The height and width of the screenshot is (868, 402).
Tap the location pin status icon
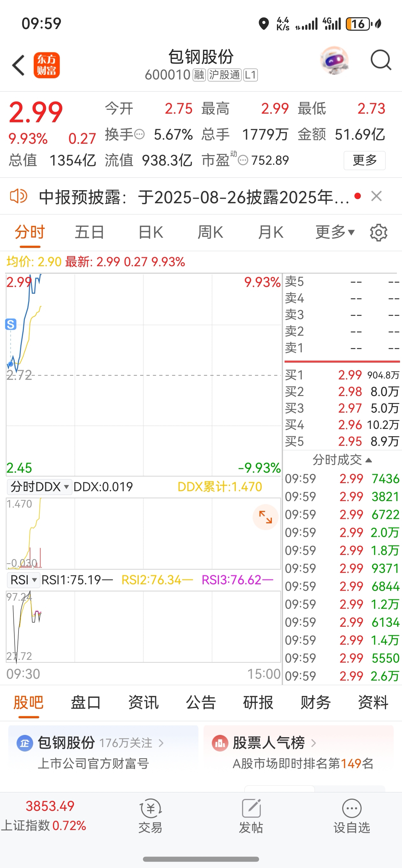pyautogui.click(x=264, y=24)
